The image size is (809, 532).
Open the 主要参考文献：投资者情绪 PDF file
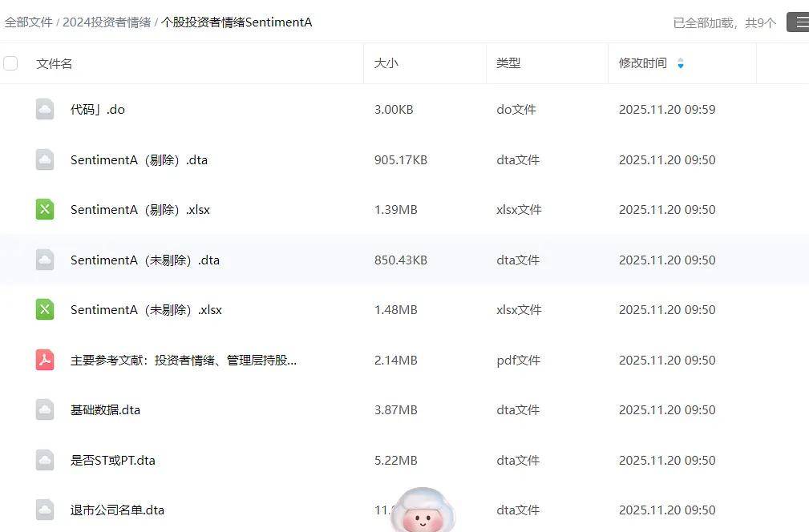tap(184, 360)
